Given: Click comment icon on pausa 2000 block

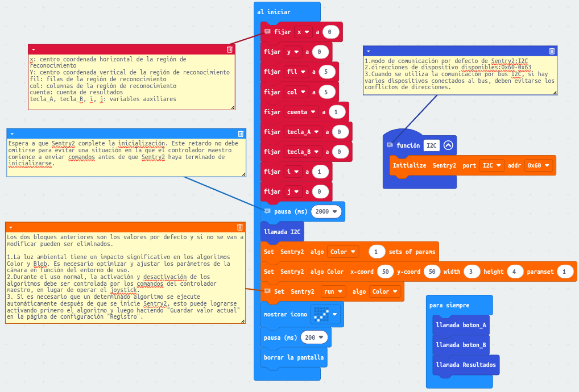Looking at the screenshot, I should (267, 211).
